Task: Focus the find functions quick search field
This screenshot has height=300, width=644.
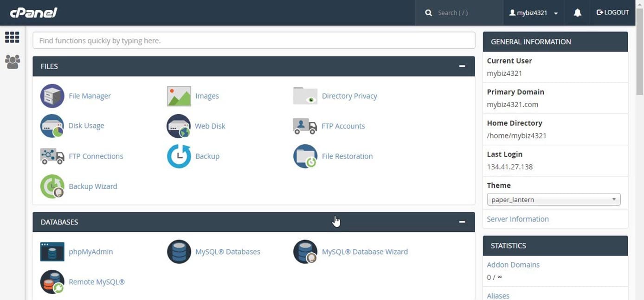Action: 254,40
